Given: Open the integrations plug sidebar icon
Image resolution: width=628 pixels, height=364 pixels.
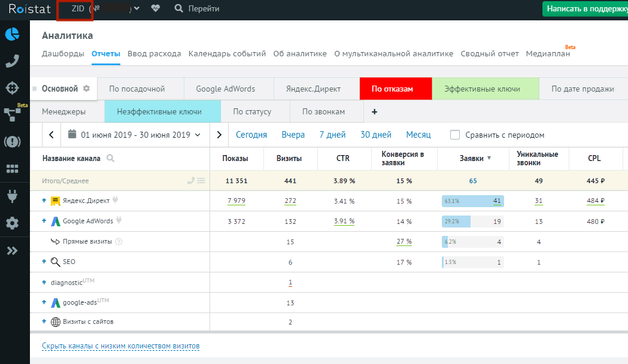Looking at the screenshot, I should (x=13, y=196).
